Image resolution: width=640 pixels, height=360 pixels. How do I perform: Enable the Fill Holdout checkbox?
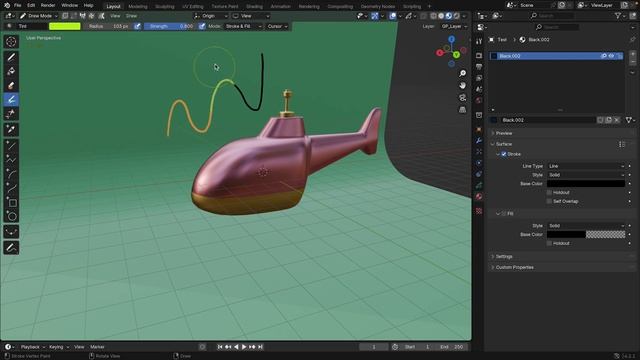549,243
